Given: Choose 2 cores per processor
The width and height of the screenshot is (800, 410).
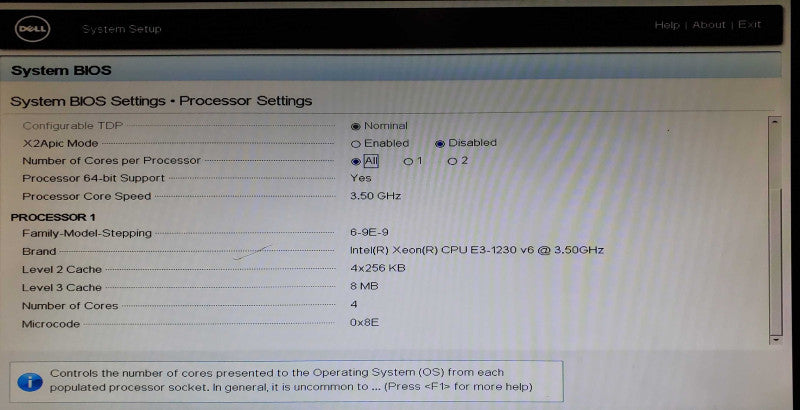Looking at the screenshot, I should click(452, 162).
